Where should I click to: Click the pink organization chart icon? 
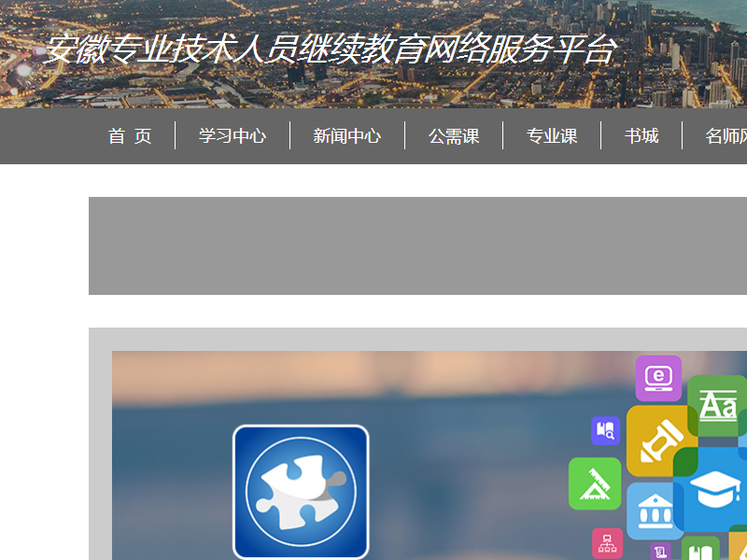pyautogui.click(x=607, y=543)
